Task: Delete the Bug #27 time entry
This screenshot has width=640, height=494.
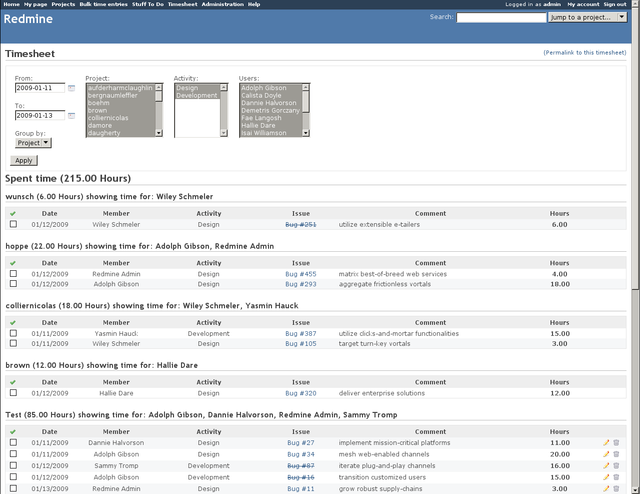Action: (x=616, y=443)
